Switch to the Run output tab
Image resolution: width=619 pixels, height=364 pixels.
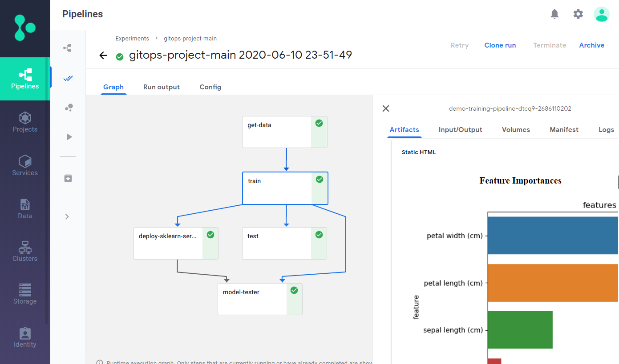point(162,87)
